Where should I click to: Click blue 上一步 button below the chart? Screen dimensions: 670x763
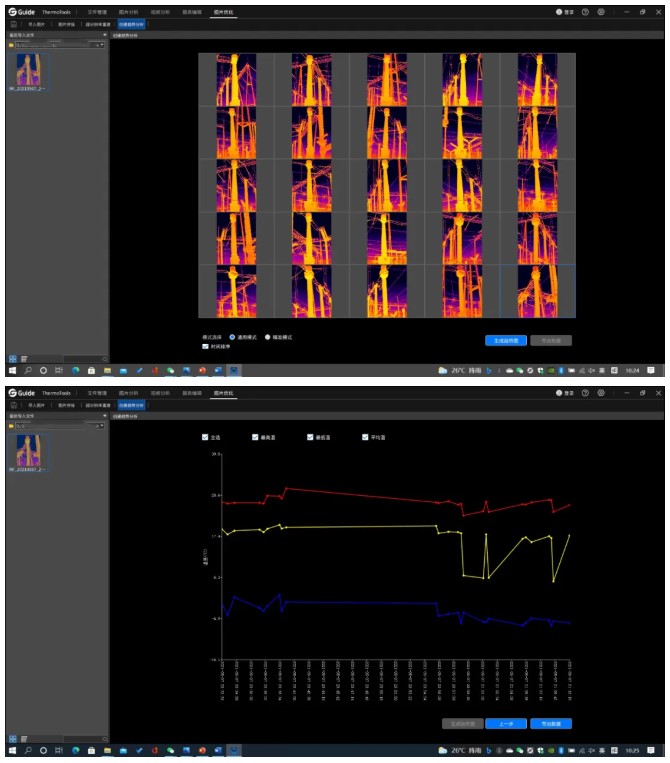[506, 724]
